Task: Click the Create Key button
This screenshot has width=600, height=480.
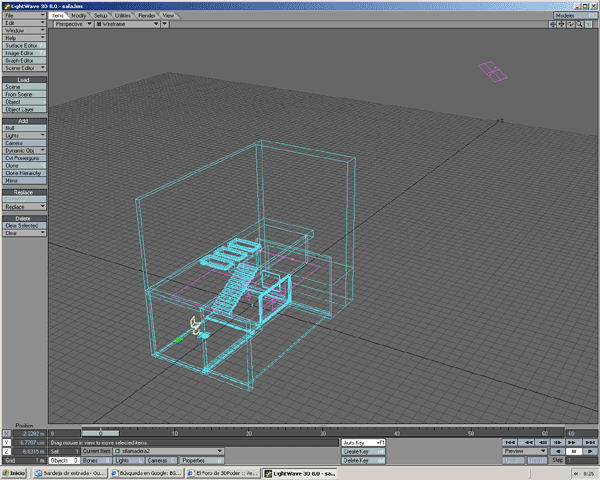Action: pyautogui.click(x=364, y=452)
